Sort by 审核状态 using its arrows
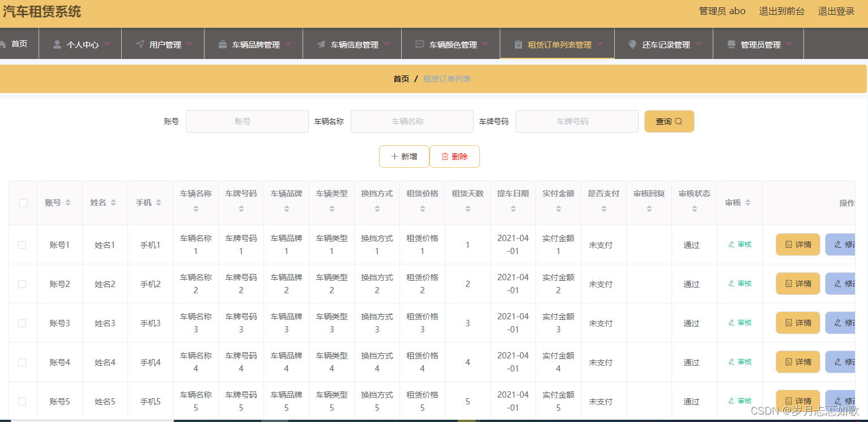868x422 pixels. click(695, 209)
